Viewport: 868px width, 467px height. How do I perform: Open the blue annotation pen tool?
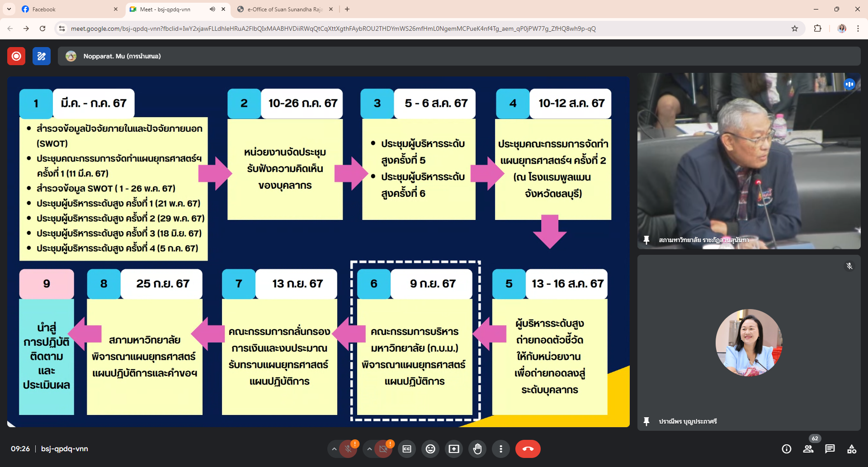point(42,56)
